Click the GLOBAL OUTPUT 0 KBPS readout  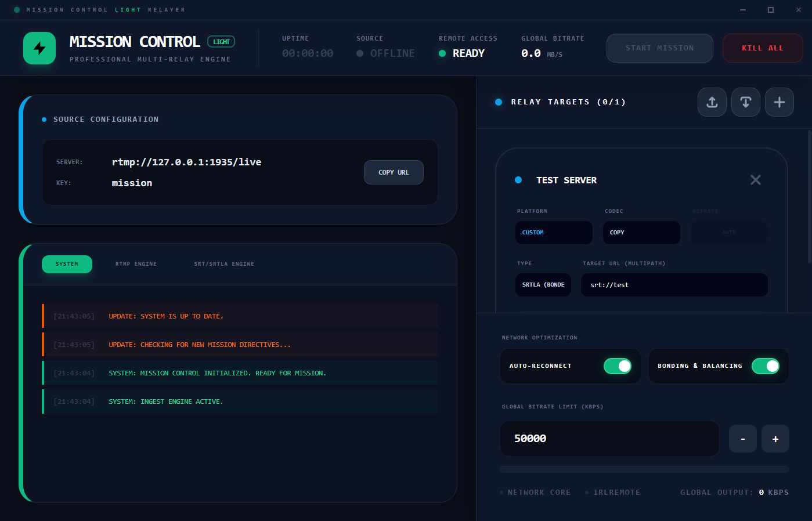pyautogui.click(x=735, y=493)
